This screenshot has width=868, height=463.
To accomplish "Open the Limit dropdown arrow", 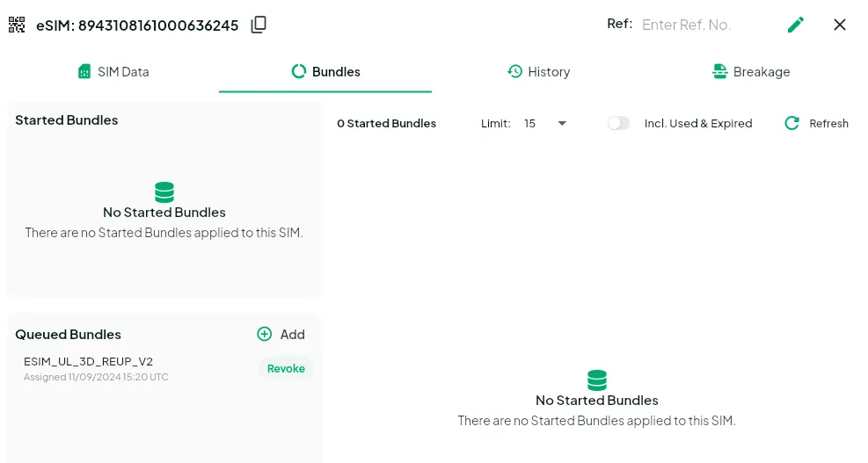I will point(562,124).
